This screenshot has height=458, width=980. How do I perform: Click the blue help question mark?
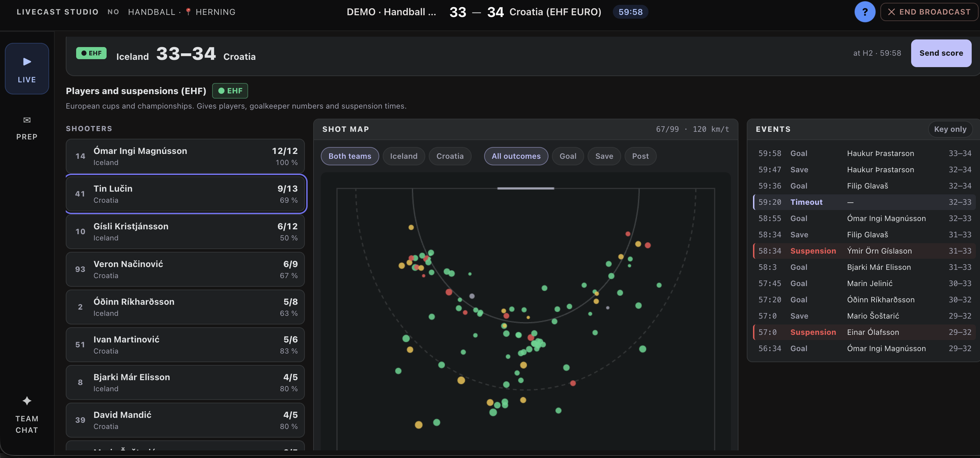[865, 12]
